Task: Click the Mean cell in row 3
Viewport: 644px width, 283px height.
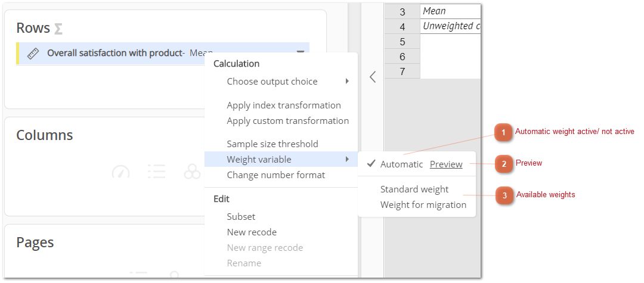Action: click(451, 11)
